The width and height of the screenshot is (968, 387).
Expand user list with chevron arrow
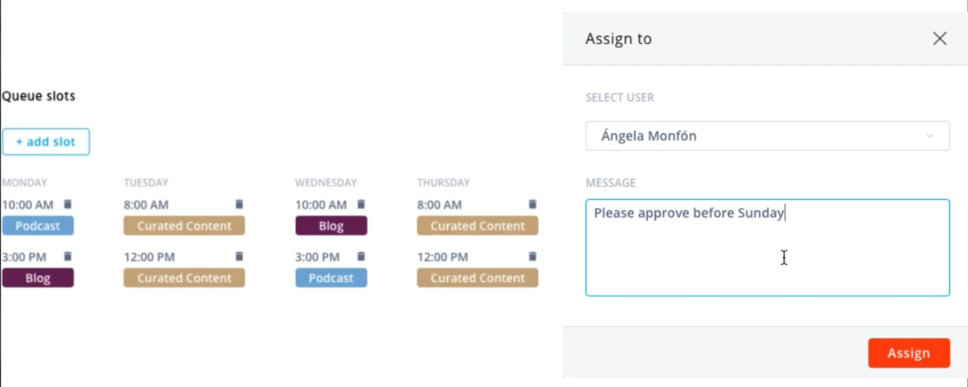(930, 136)
